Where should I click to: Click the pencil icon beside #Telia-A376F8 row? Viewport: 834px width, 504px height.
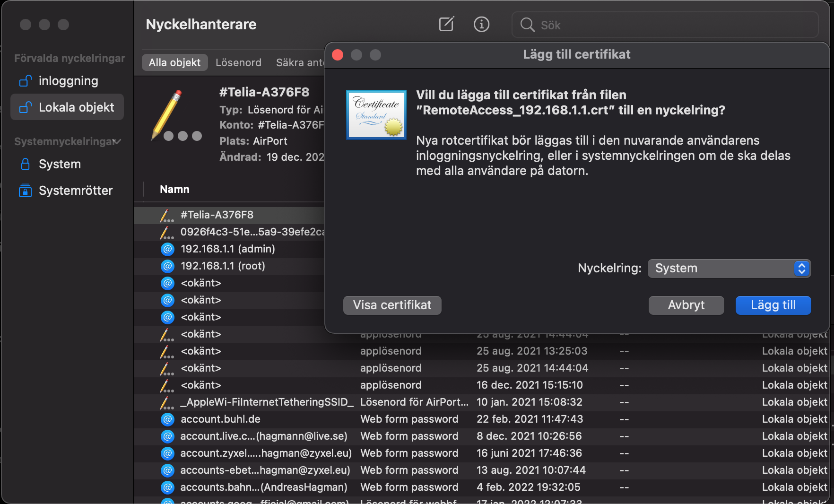(x=166, y=215)
